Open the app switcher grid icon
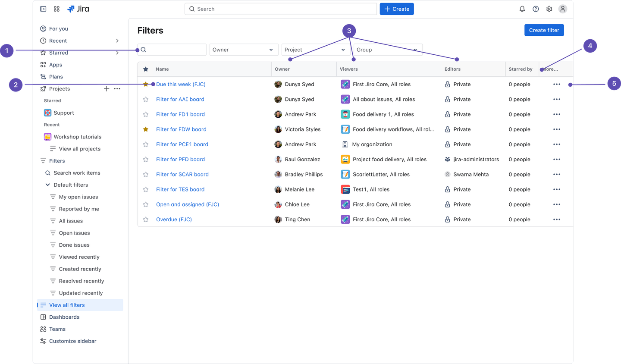 (56, 9)
